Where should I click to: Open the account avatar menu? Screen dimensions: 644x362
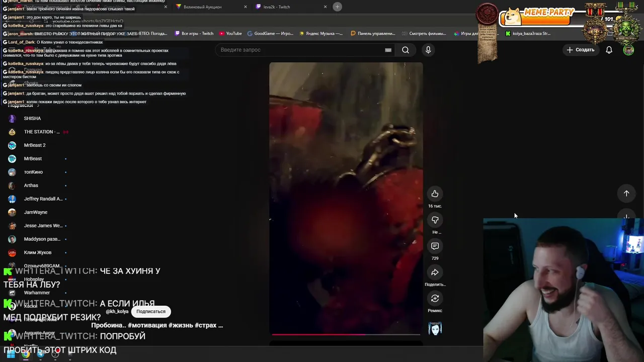tap(628, 50)
